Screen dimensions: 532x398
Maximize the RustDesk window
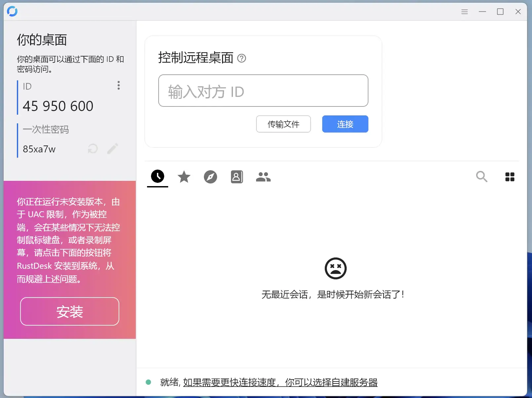pyautogui.click(x=500, y=12)
